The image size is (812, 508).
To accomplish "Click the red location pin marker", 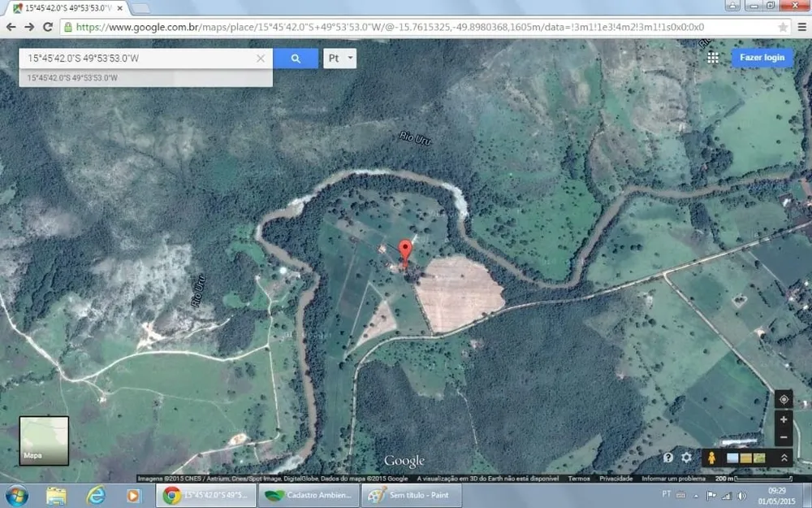I will click(405, 251).
